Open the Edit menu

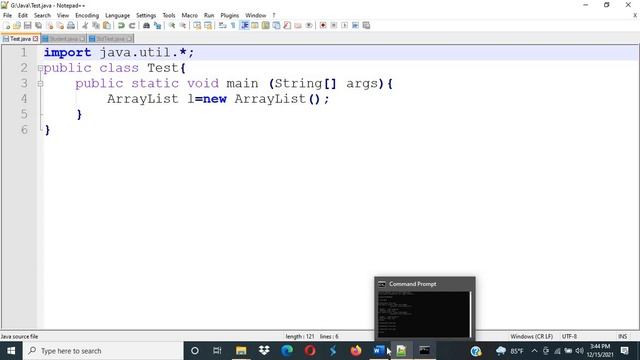point(22,15)
